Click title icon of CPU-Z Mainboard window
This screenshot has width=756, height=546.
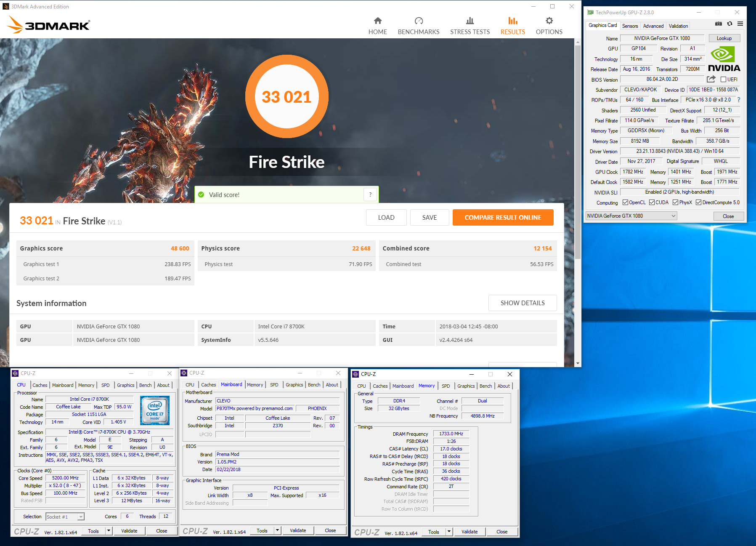[184, 373]
